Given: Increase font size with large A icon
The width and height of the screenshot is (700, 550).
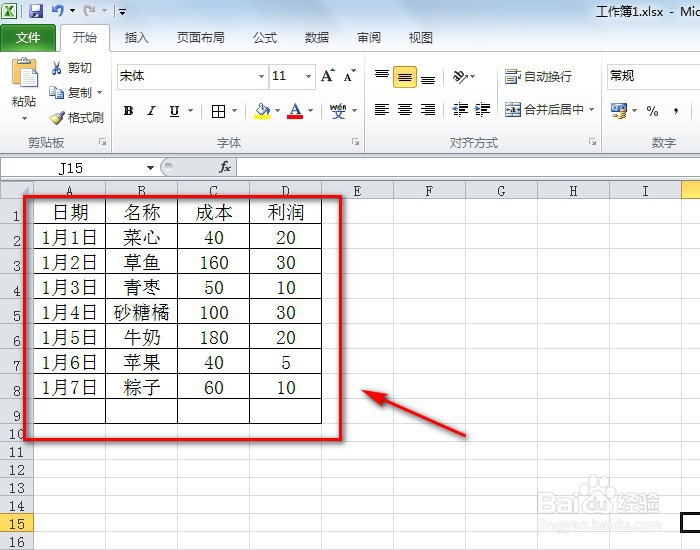Looking at the screenshot, I should tap(327, 75).
